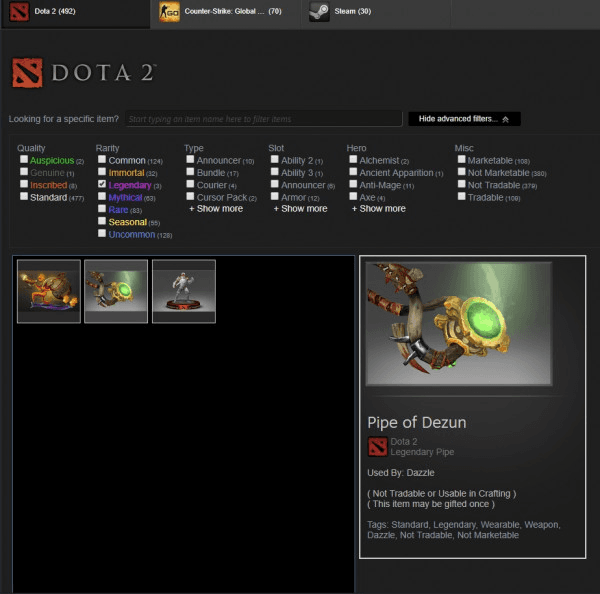The width and height of the screenshot is (600, 594).
Task: Enable the Genuine quality filter
Action: [24, 171]
